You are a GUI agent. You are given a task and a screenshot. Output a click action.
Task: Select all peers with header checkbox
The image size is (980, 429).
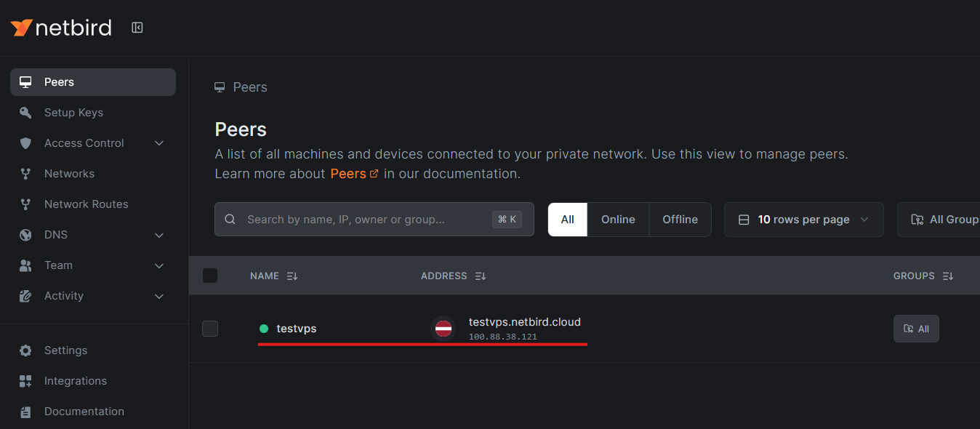click(210, 276)
